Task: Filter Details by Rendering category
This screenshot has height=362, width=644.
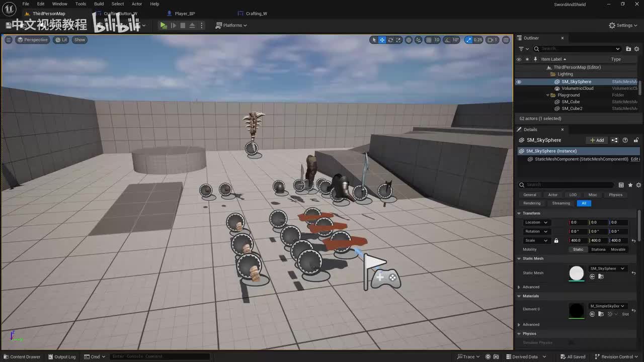Action: click(532, 204)
